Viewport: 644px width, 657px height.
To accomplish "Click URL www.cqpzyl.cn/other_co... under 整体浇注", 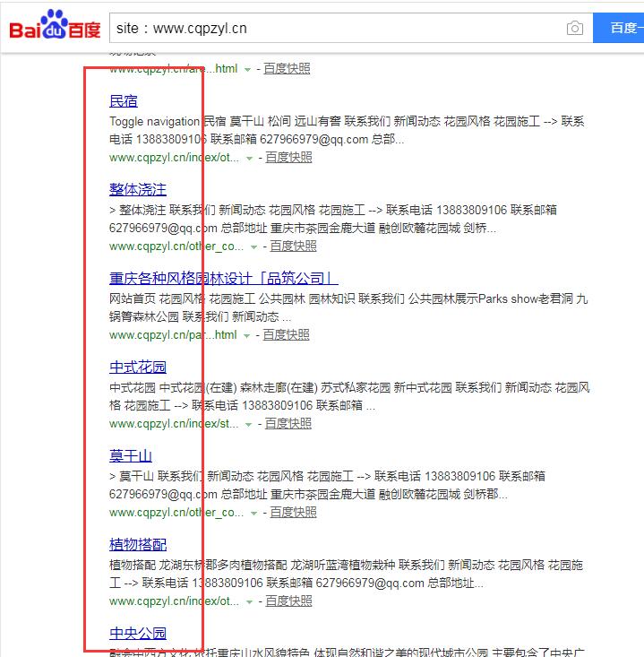I will [176, 246].
